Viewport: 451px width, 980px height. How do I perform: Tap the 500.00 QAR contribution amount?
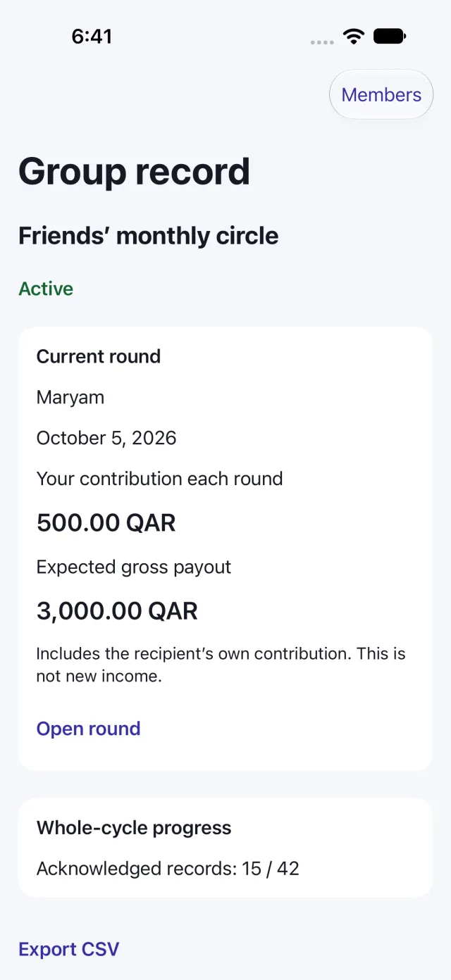click(x=106, y=523)
